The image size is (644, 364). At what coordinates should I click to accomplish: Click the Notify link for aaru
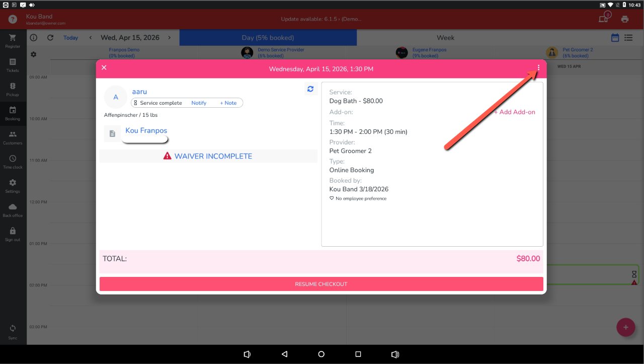click(199, 103)
